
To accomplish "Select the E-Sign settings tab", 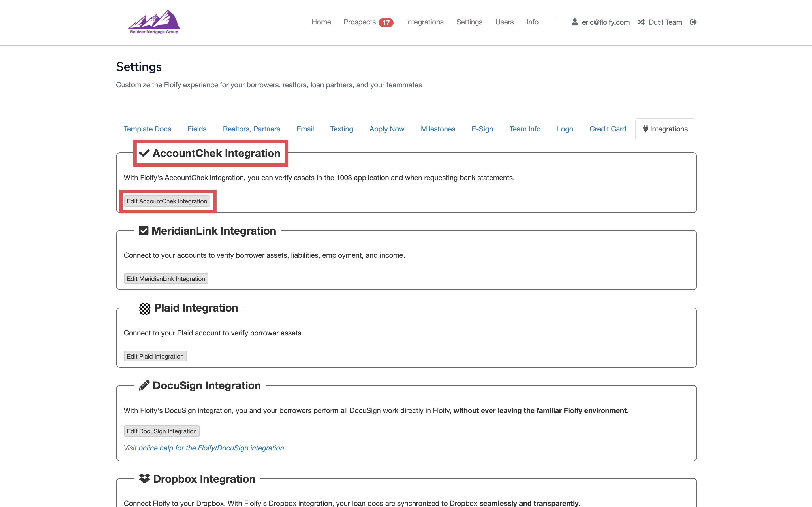I will [482, 129].
